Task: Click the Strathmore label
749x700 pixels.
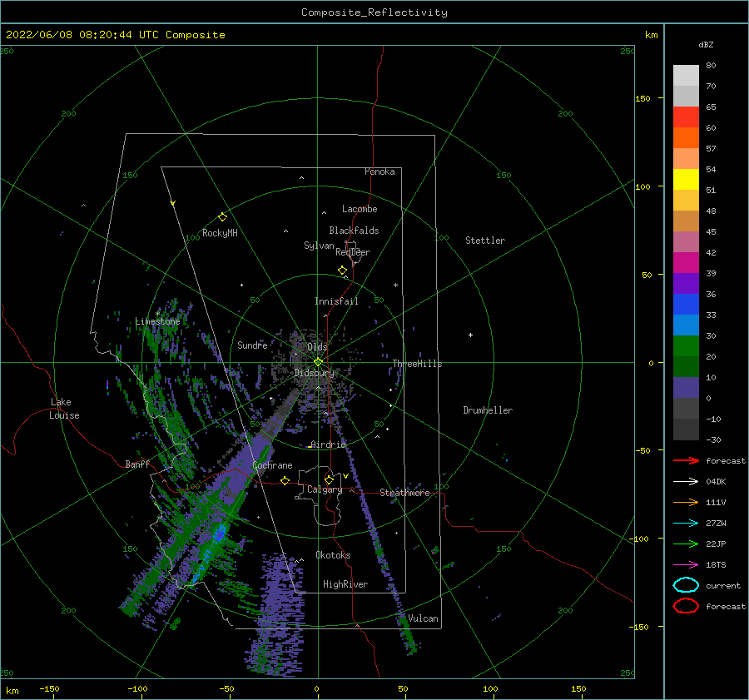Action: click(404, 493)
